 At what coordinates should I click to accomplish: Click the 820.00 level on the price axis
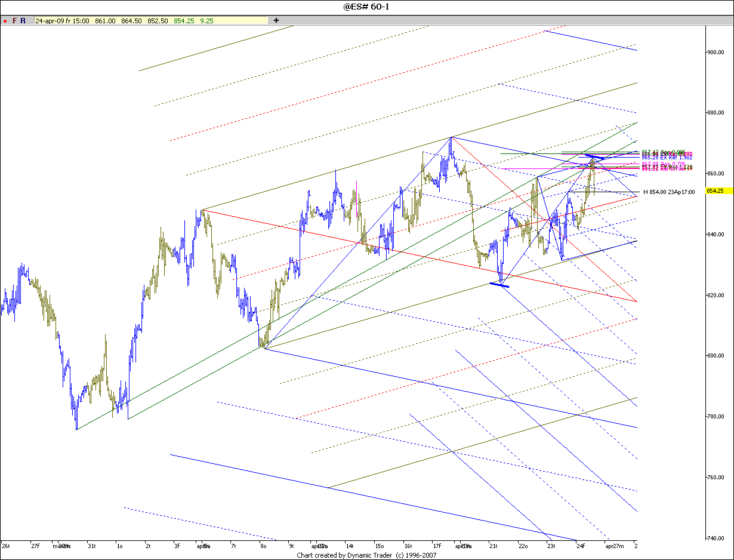(716, 296)
